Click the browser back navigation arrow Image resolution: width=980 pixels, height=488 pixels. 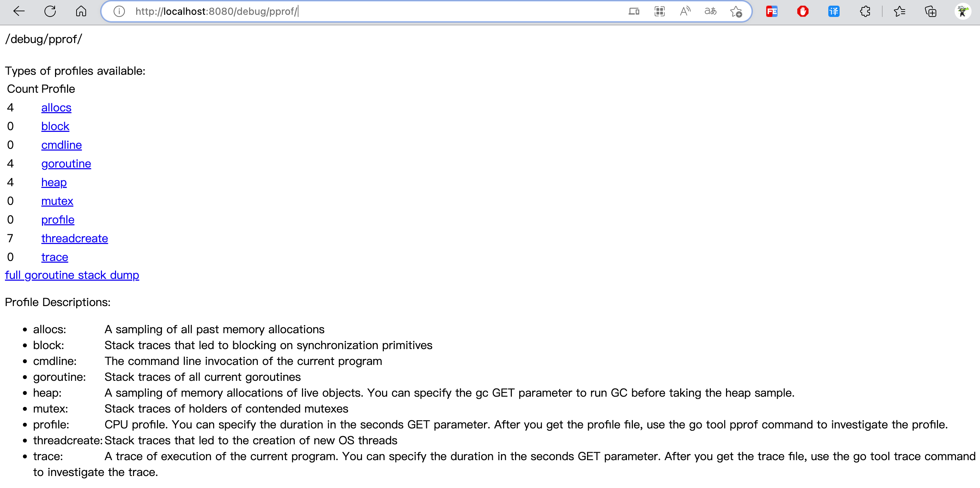click(19, 11)
